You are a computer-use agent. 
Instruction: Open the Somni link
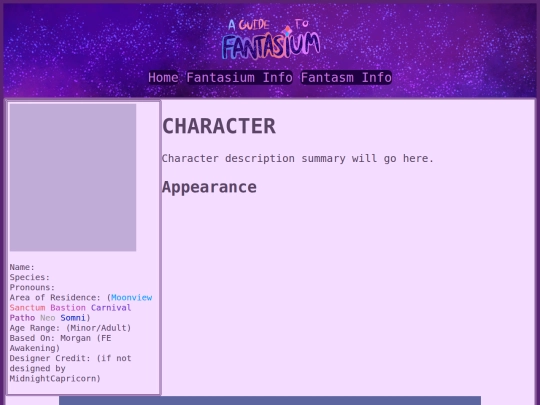pyautogui.click(x=73, y=318)
